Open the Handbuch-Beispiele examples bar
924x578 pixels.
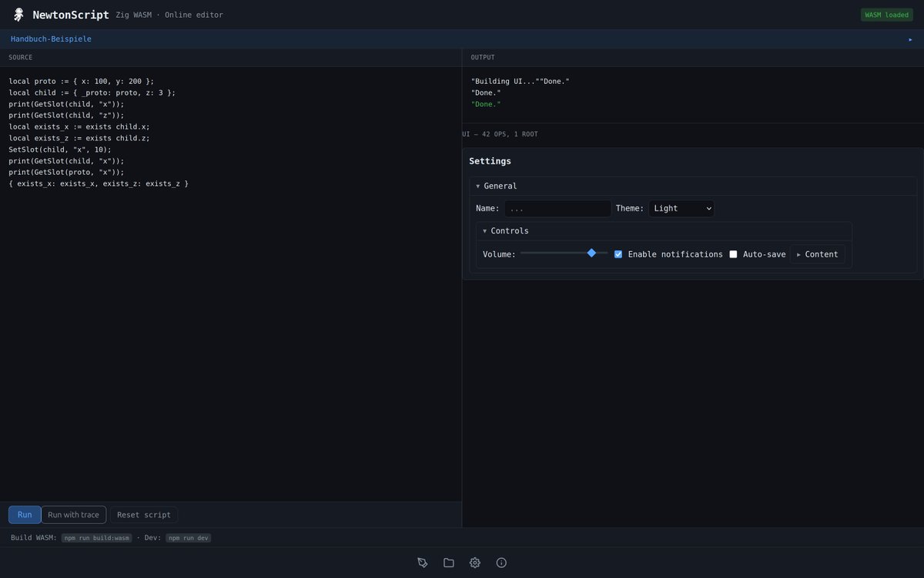(x=462, y=39)
